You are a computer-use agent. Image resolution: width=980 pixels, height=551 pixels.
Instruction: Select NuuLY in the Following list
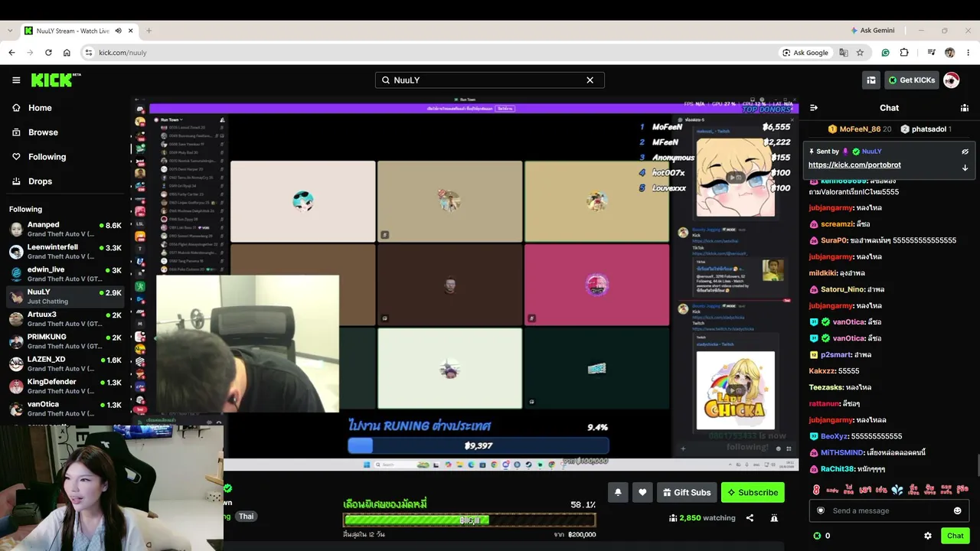pyautogui.click(x=65, y=296)
